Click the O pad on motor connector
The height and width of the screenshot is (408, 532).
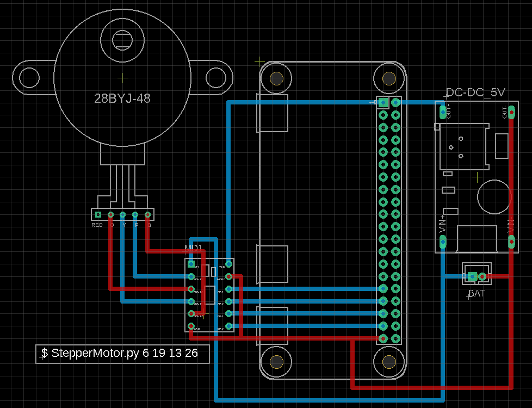110,214
